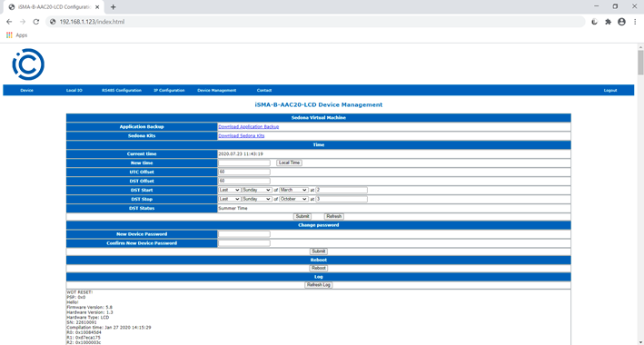Click the page vertical scrollbar thumb
The height and width of the screenshot is (345, 644).
pyautogui.click(x=640, y=63)
